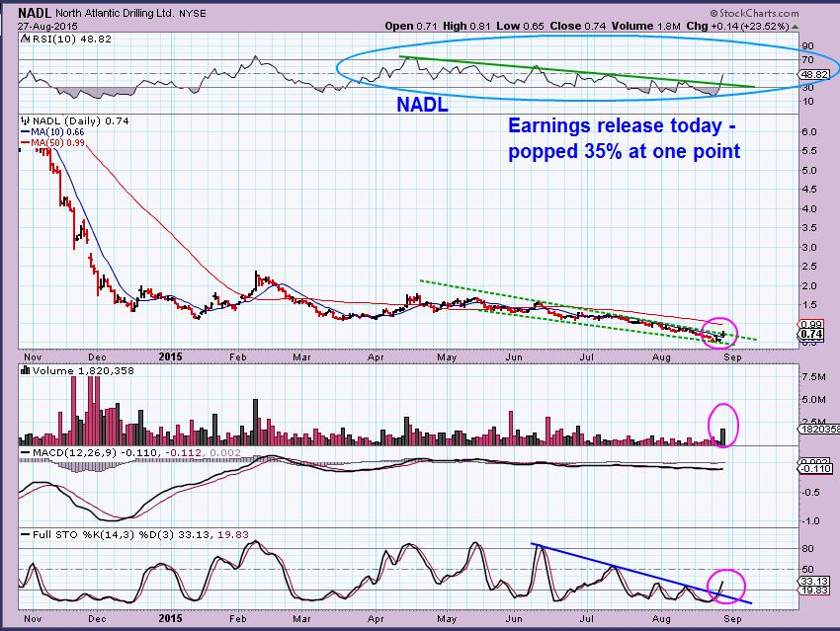840x631 pixels.
Task: Click the legend dash before Full STO
Action: (x=25, y=534)
